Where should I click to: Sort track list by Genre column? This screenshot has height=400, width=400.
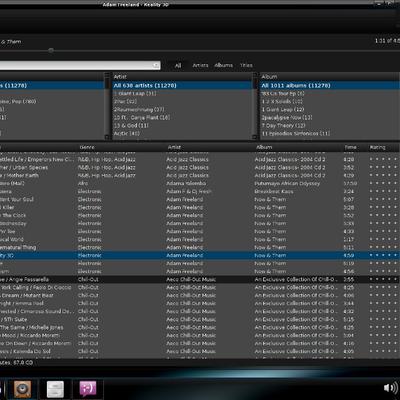pos(87,147)
